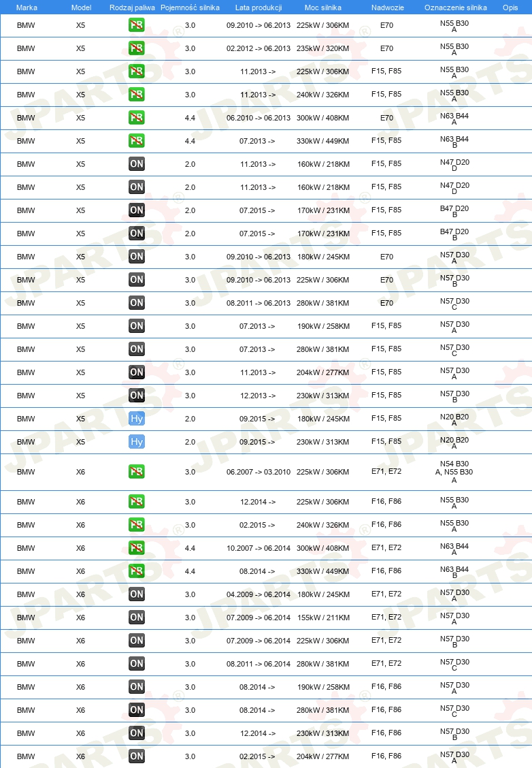Click ON diesel icon in X5 204kW / 277KM row
This screenshot has height=768, width=532.
tap(137, 372)
